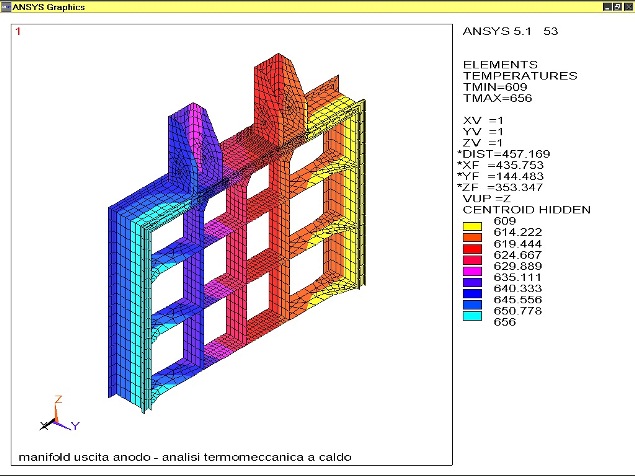Click the blue-purple left bracket on the model
Viewport: 635px width, 476px height.
(x=194, y=148)
